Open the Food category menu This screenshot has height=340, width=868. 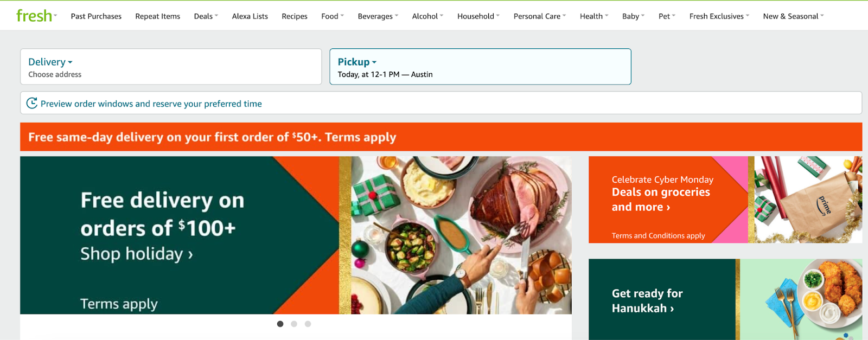click(x=333, y=16)
